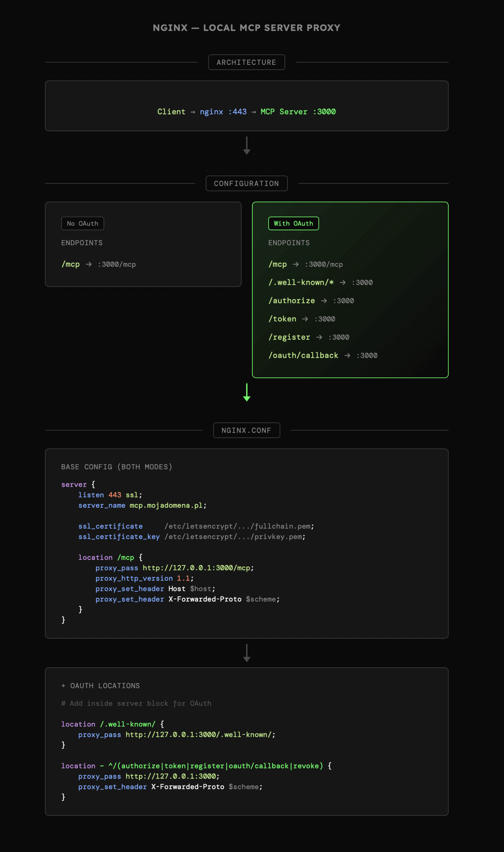The width and height of the screenshot is (504, 852).
Task: Click the arrow next to /register endpoint
Action: (x=319, y=337)
